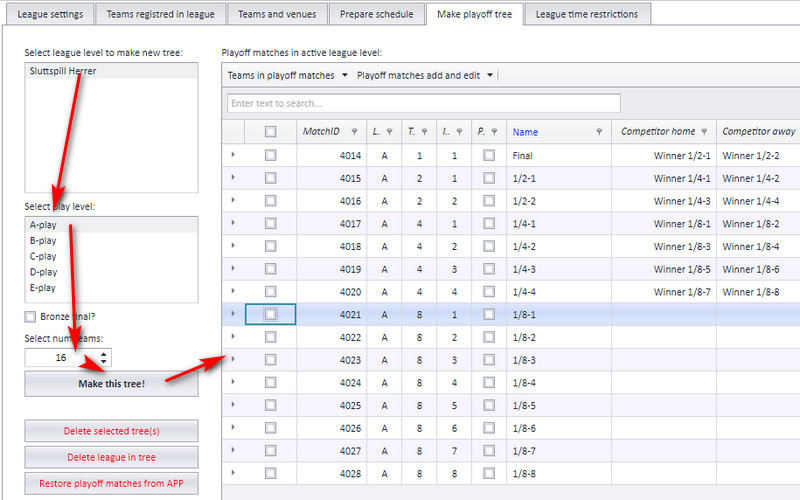The height and width of the screenshot is (500, 800).
Task: Click the search text box
Action: point(423,103)
